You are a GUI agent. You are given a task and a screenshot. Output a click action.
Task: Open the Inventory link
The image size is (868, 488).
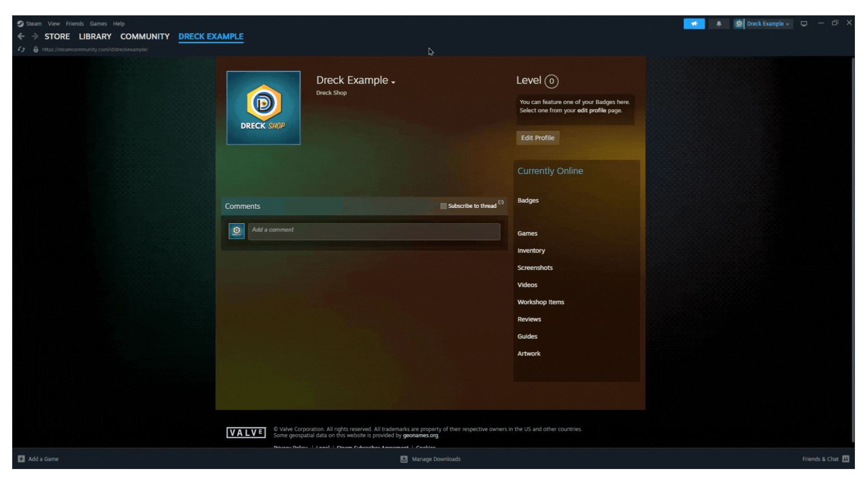click(x=531, y=250)
